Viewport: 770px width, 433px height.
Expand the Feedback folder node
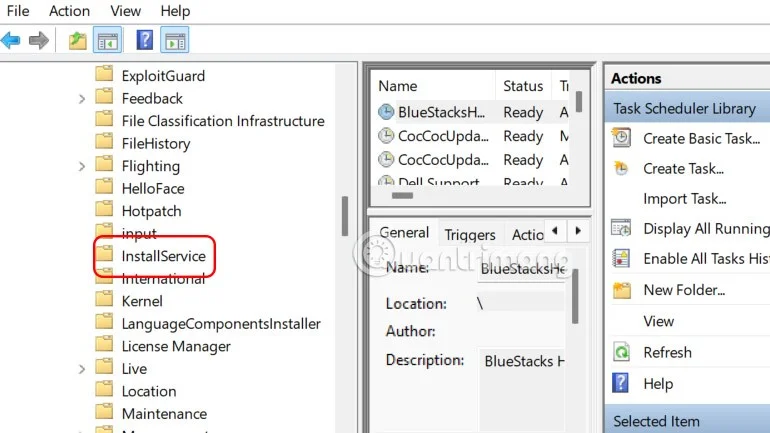(x=82, y=98)
